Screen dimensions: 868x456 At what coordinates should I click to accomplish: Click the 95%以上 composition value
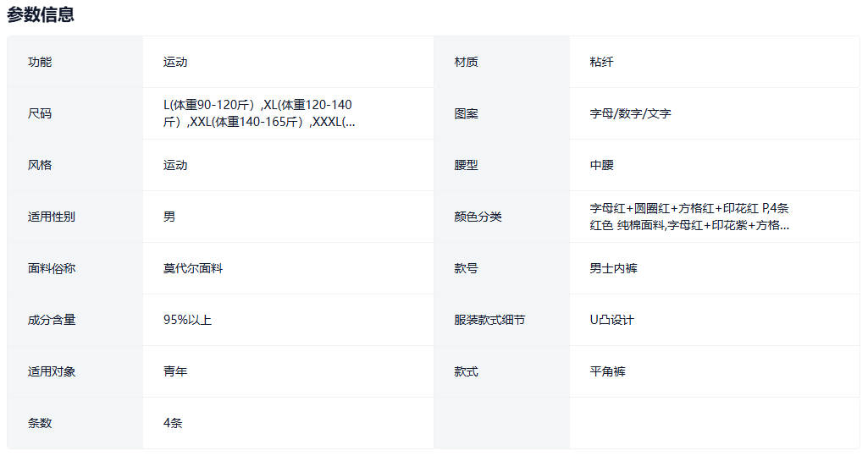pyautogui.click(x=187, y=320)
